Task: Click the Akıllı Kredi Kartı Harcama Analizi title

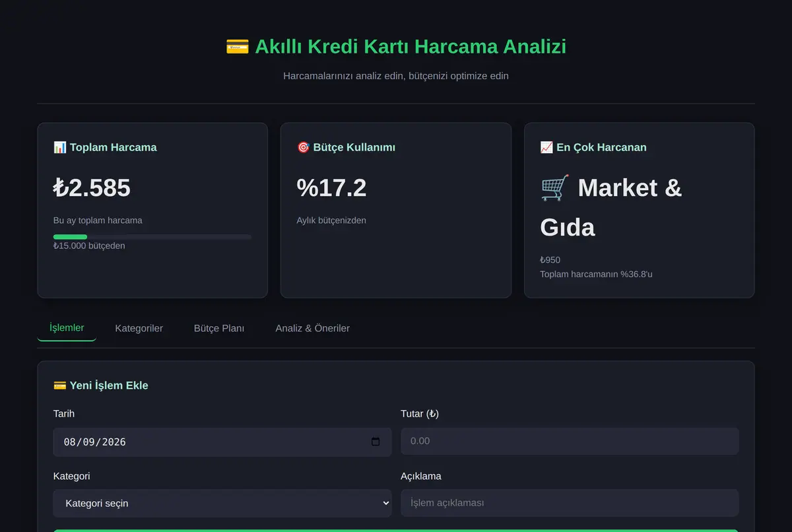Action: 411,47
